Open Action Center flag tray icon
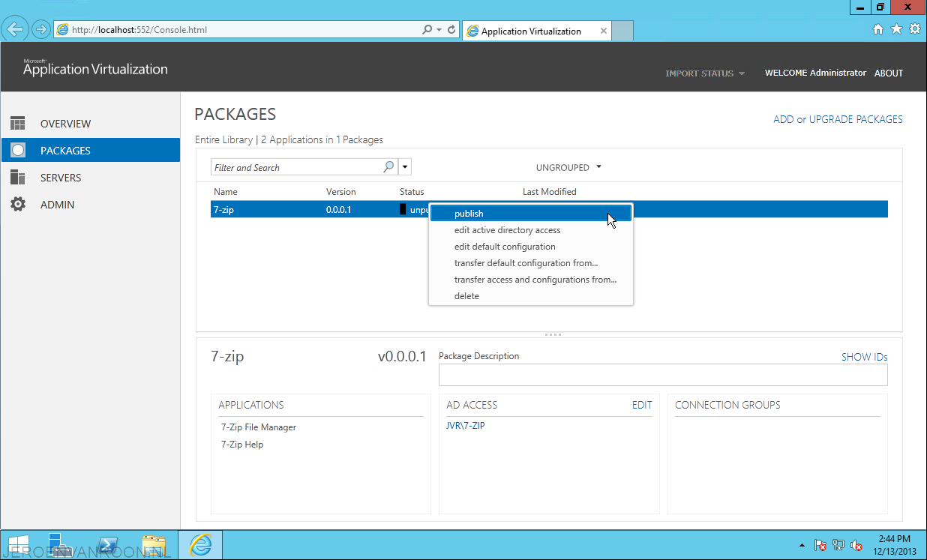The width and height of the screenshot is (927, 560). 820,545
